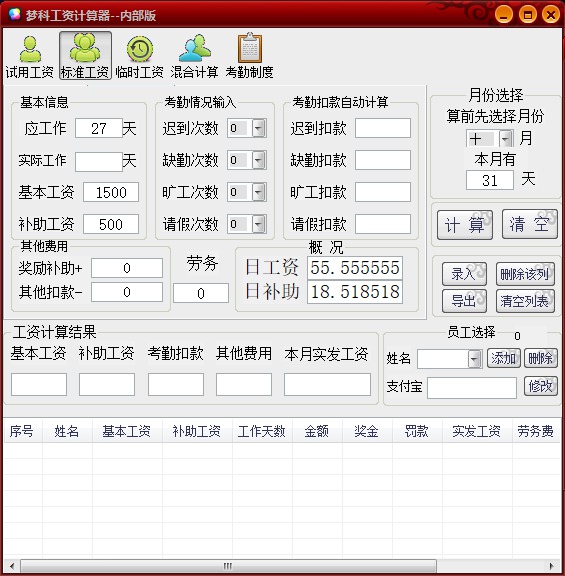Open the month selection dropdown showing 十
This screenshot has height=576, width=565.
tap(505, 139)
